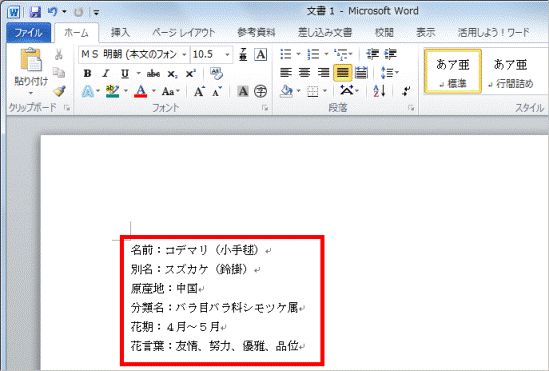549x371 pixels.
Task: Apply the 標準 (Normal) style
Action: click(x=453, y=72)
